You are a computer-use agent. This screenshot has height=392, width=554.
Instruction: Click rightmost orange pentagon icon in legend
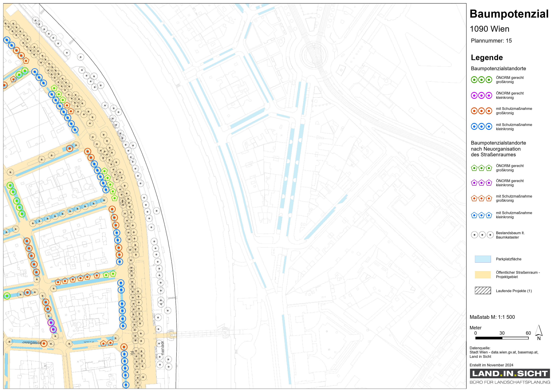(489, 198)
